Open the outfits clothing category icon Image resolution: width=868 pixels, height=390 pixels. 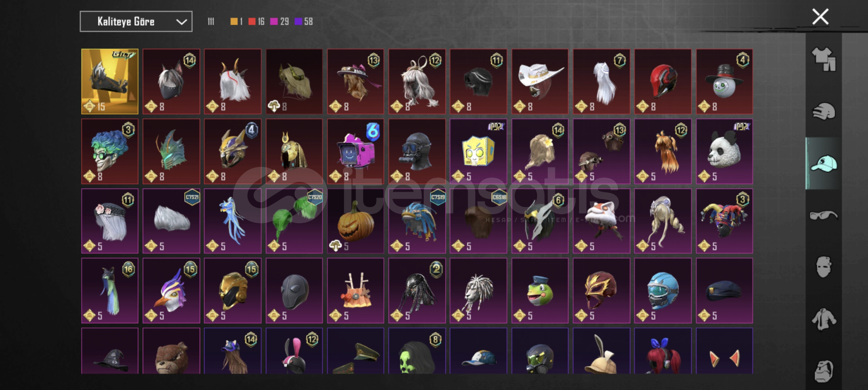824,59
